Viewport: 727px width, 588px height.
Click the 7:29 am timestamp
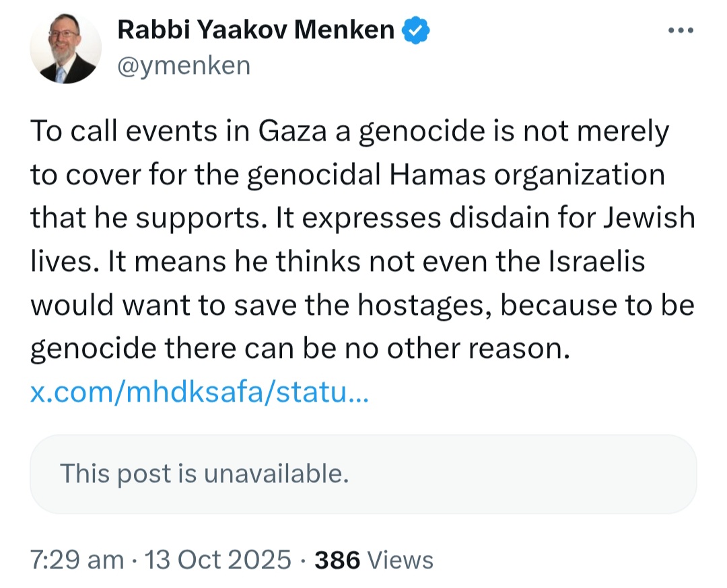tap(77, 560)
